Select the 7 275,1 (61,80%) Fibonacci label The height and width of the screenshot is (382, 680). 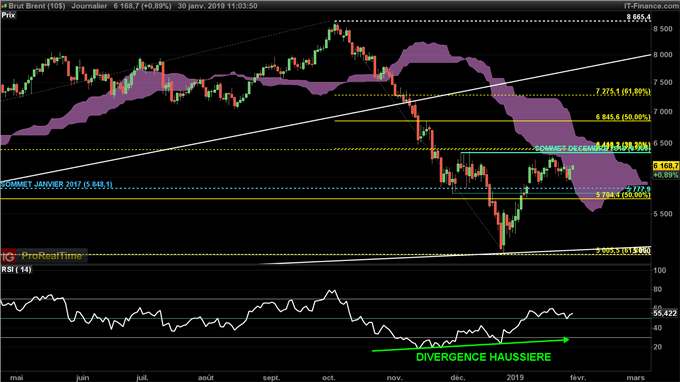click(623, 91)
